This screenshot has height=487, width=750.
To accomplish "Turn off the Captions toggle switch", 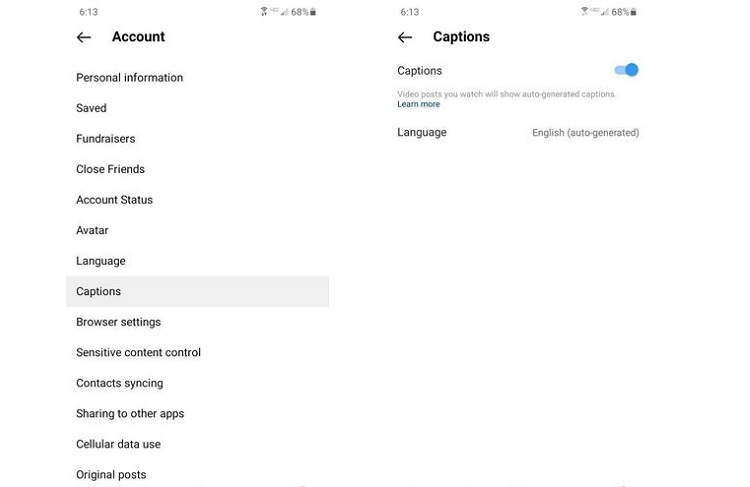I will click(627, 70).
